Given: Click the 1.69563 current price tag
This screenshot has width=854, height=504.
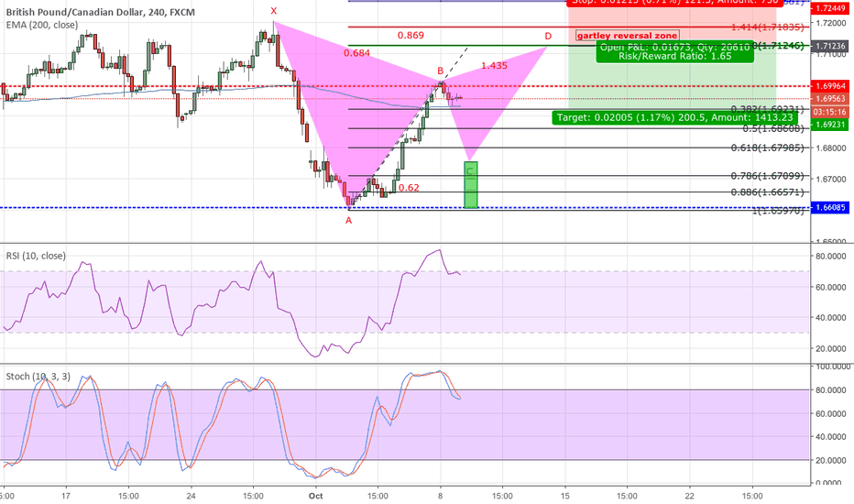Looking at the screenshot, I should point(830,99).
